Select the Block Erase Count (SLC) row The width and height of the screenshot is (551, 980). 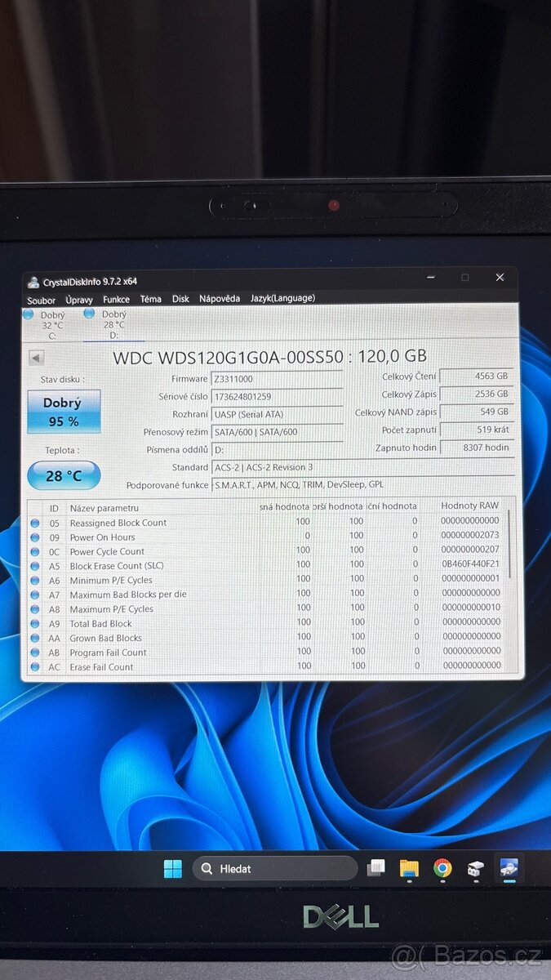pos(267,565)
